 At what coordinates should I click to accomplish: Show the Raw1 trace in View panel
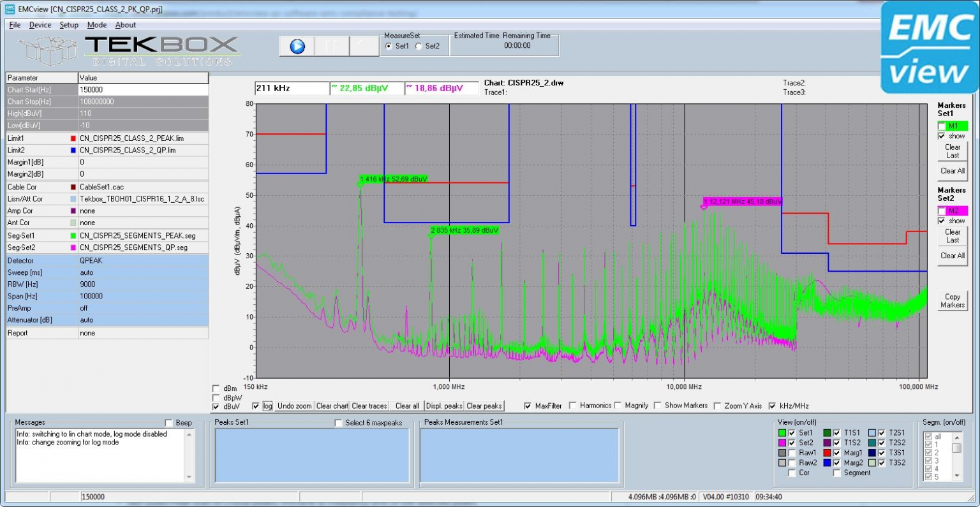pyautogui.click(x=791, y=453)
